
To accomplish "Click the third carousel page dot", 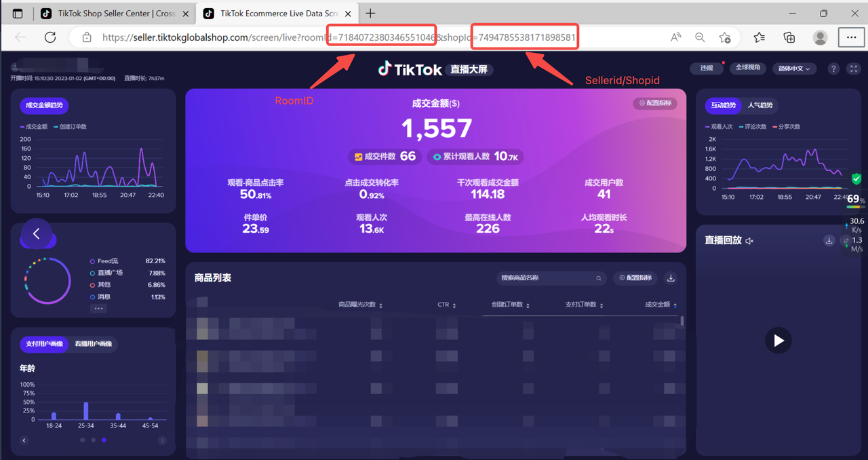I will click(104, 440).
